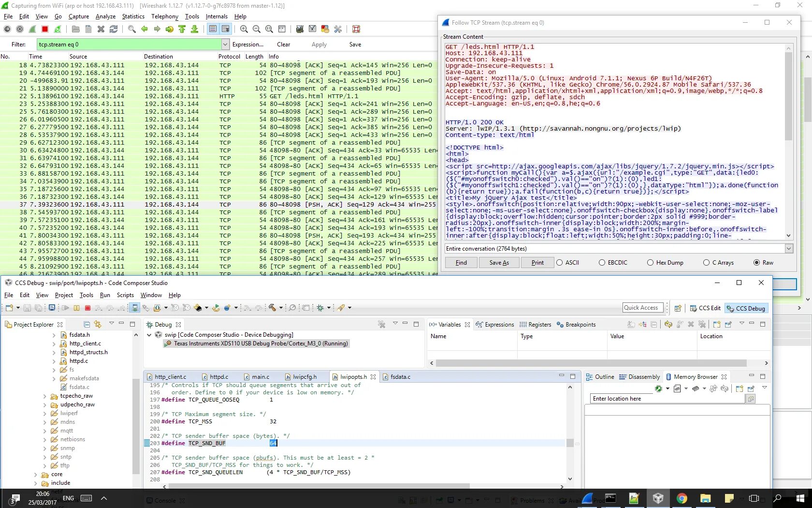The width and height of the screenshot is (812, 508).
Task: Open the filter history dropdown
Action: coord(225,45)
